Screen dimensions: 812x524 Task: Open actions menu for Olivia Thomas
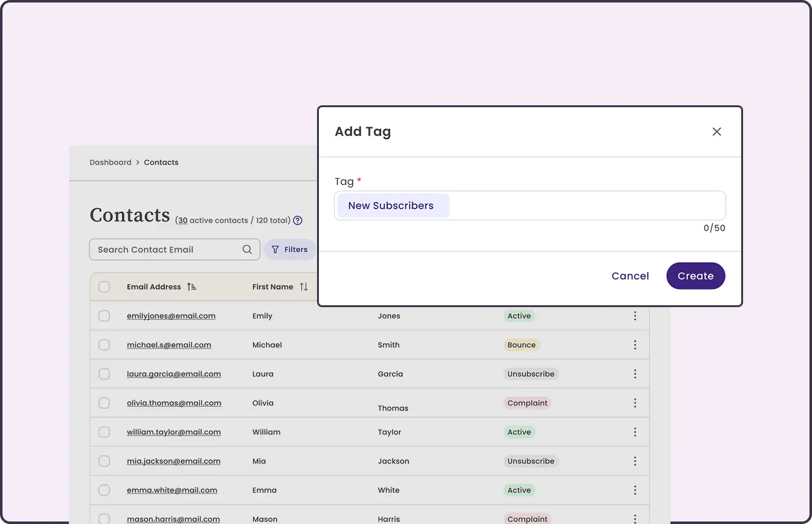635,403
